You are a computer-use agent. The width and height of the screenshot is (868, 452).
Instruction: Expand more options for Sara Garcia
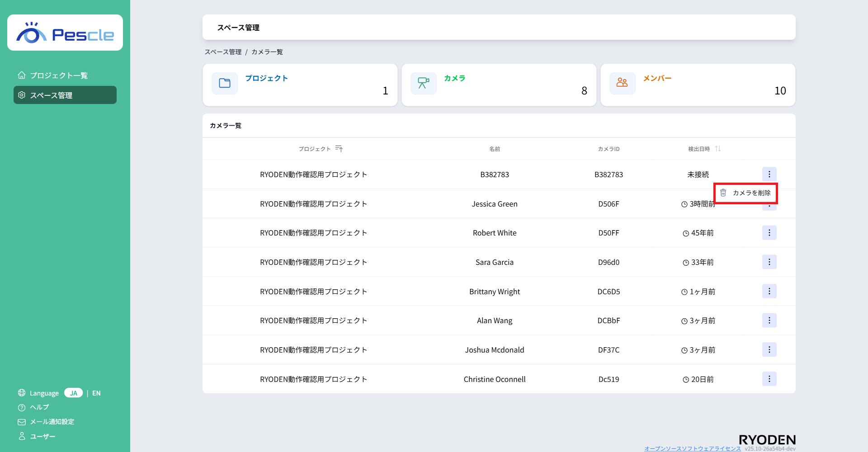point(769,262)
